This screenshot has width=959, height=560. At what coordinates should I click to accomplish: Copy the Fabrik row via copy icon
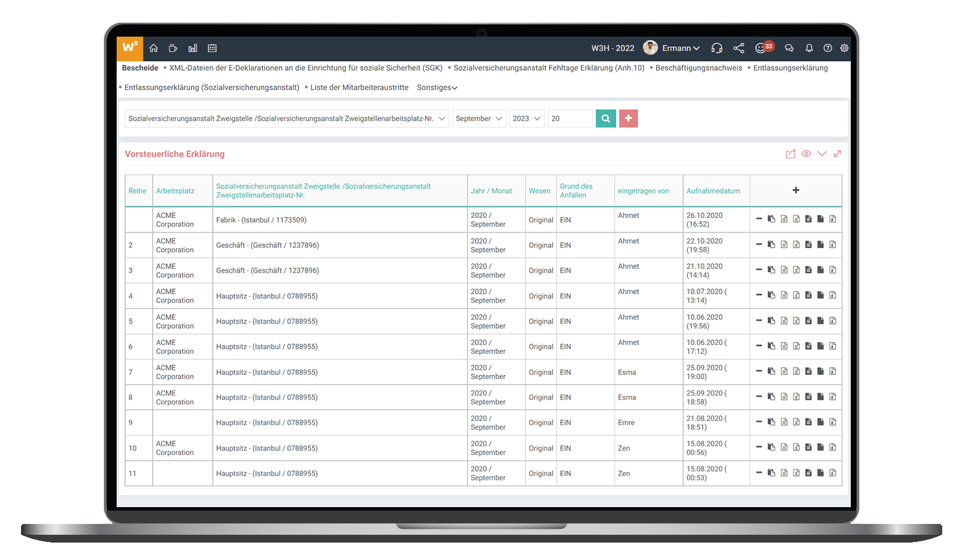click(x=771, y=219)
